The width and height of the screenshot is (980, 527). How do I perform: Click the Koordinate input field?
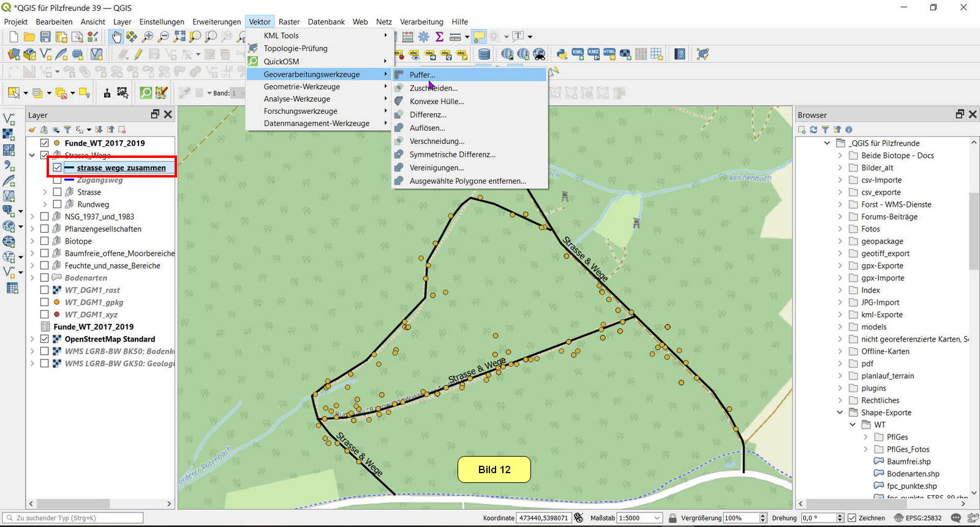point(543,518)
